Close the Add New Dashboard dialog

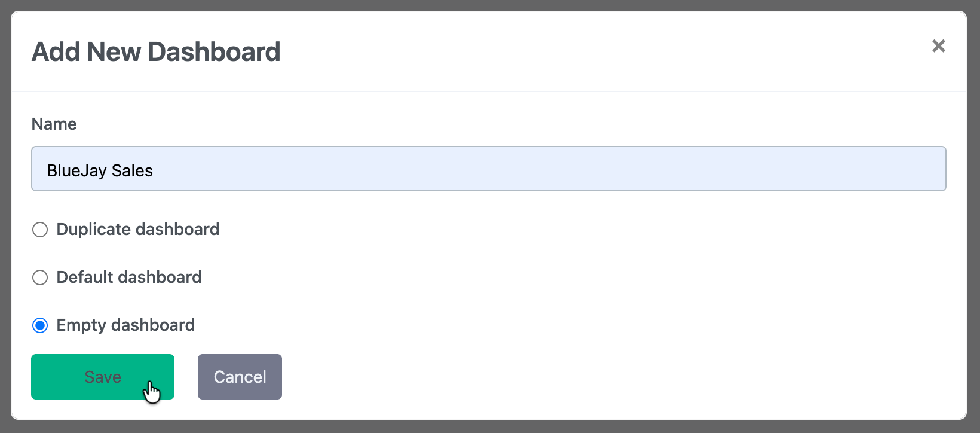click(938, 46)
